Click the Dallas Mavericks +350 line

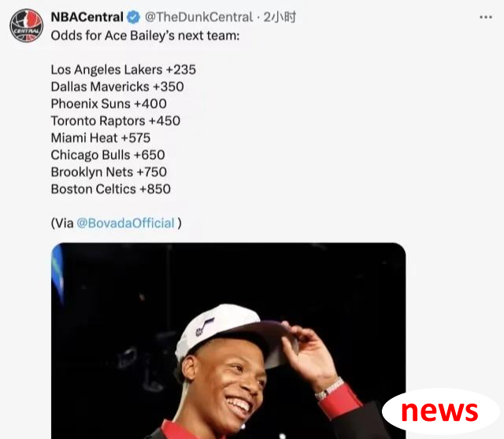pos(117,87)
